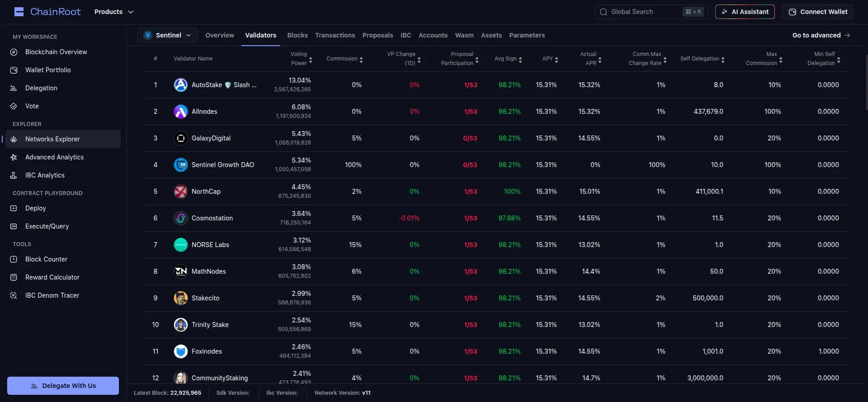Open IBC Denom Tracer from its sidebar icon
The width and height of the screenshot is (868, 402).
(x=14, y=295)
